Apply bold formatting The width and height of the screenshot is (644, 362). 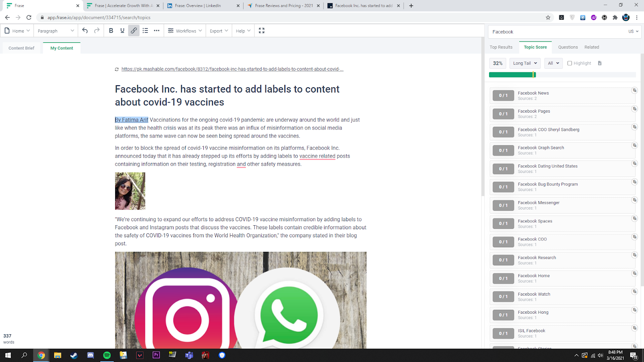coord(111,31)
